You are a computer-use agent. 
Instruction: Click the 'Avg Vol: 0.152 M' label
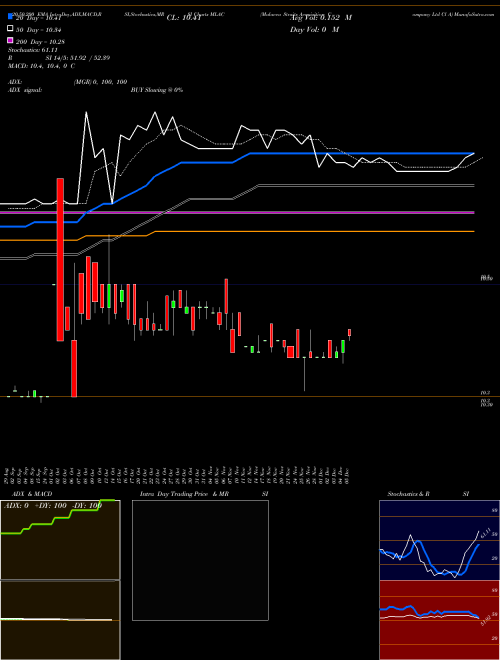[x=321, y=18]
